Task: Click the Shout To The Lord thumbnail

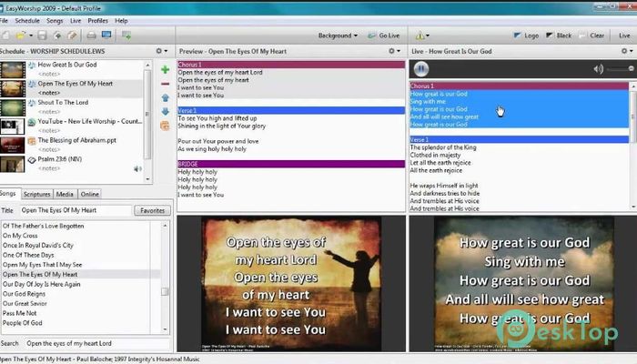Action: tap(13, 107)
